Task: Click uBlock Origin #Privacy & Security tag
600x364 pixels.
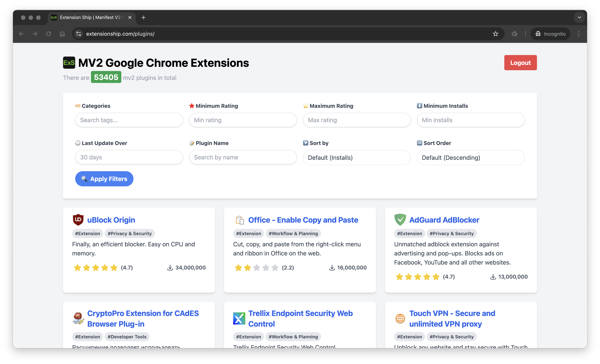Action: (129, 233)
